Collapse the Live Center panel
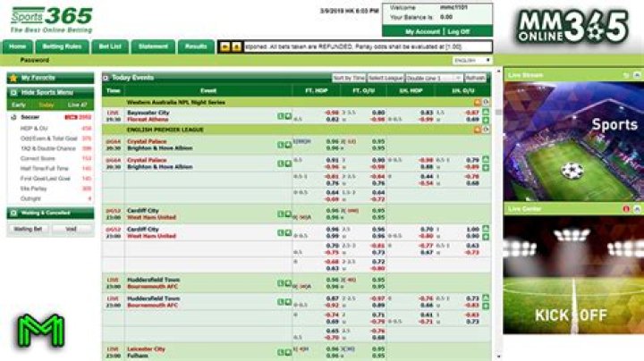 tap(637, 209)
